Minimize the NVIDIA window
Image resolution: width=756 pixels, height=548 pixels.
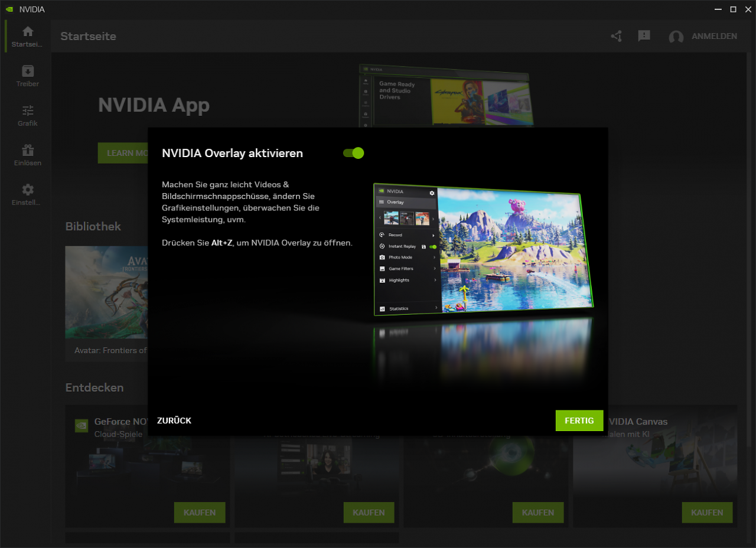tap(718, 9)
